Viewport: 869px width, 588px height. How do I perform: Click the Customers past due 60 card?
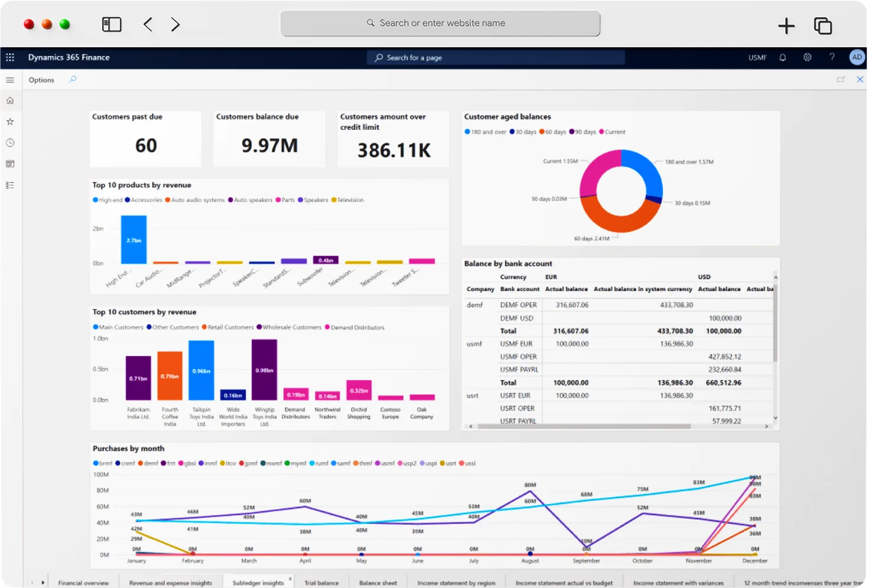click(145, 139)
